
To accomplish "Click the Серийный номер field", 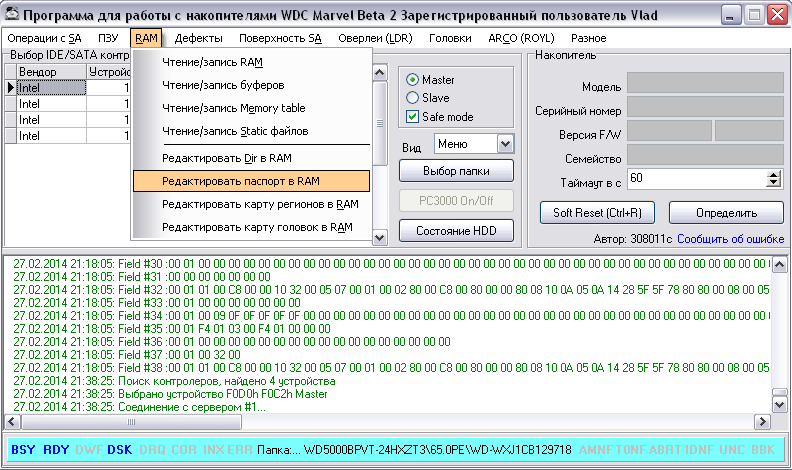I will pos(705,107).
